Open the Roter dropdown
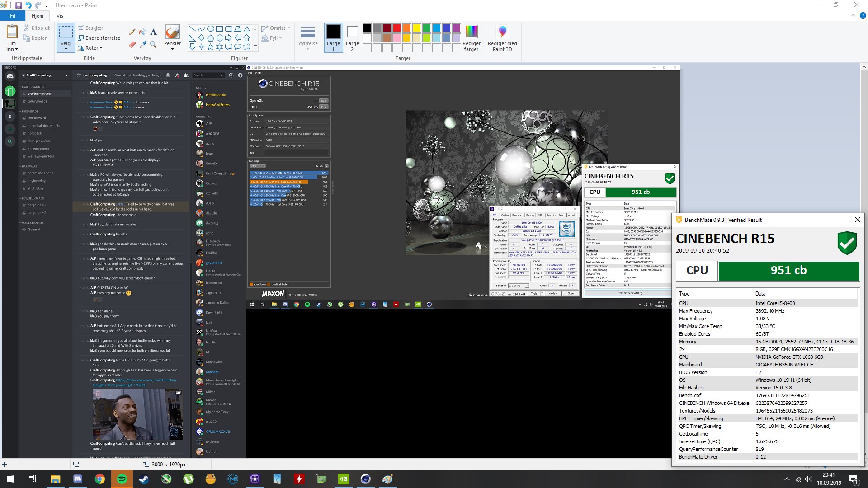Image resolution: width=868 pixels, height=488 pixels. (90, 48)
